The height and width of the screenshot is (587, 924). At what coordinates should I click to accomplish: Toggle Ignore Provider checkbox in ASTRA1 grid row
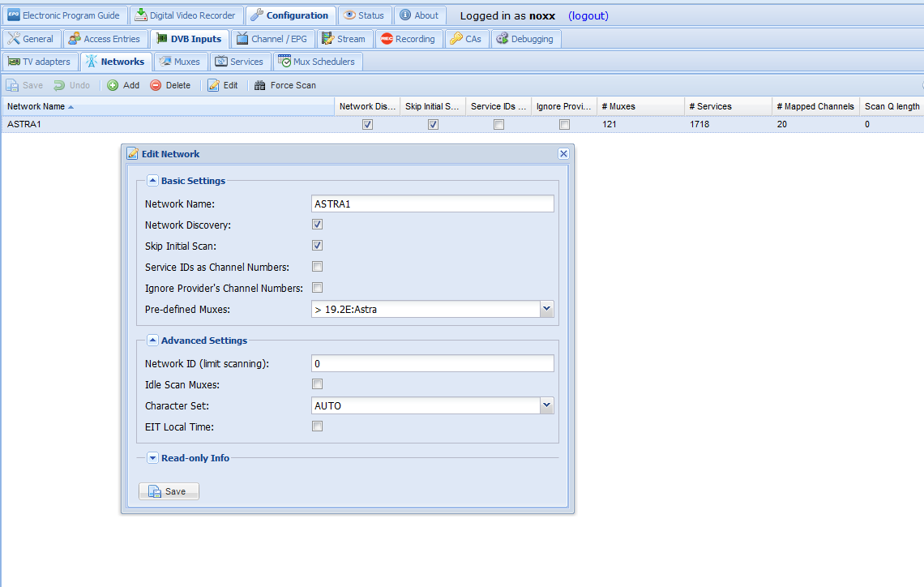click(x=565, y=124)
